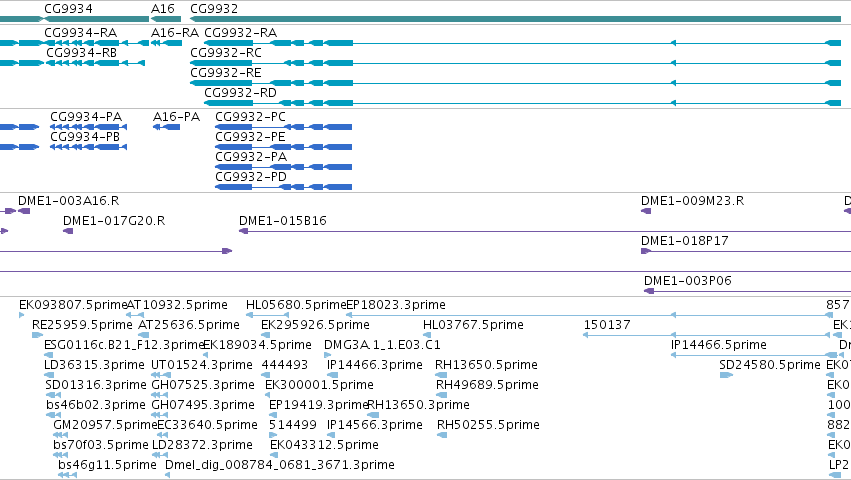Click the bs46g11.5prime label
The width and height of the screenshot is (851, 480).
107,465
